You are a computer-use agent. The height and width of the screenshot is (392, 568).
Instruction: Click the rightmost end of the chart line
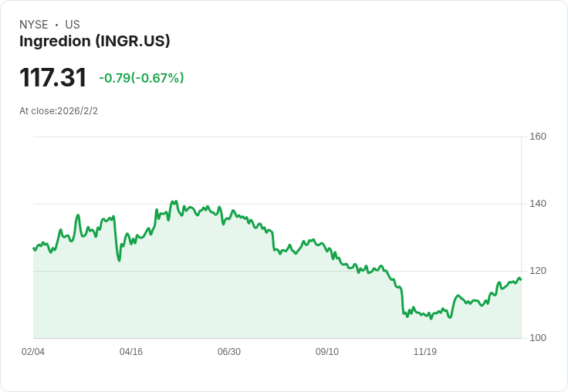point(521,279)
